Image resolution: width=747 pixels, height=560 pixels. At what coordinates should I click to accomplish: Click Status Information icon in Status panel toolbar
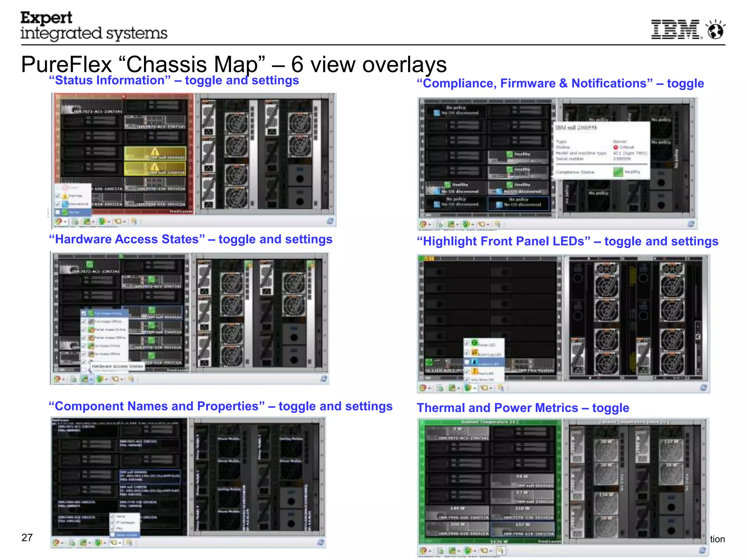click(58, 221)
